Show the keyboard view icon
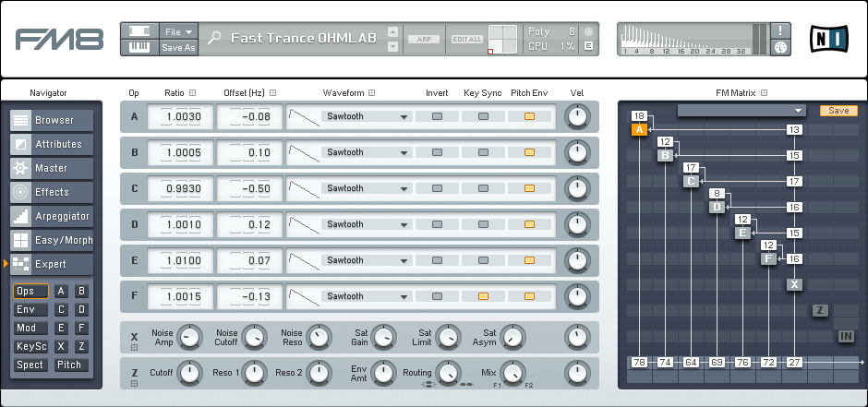The image size is (868, 407). pyautogui.click(x=139, y=48)
